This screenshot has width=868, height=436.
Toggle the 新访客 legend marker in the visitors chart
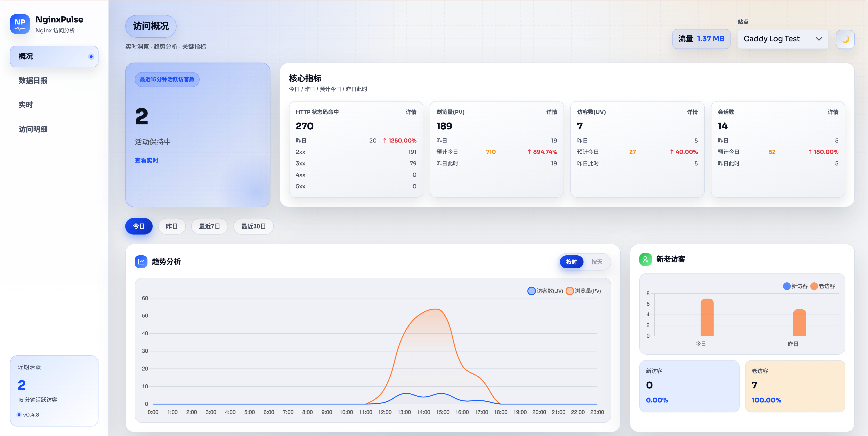pos(787,286)
